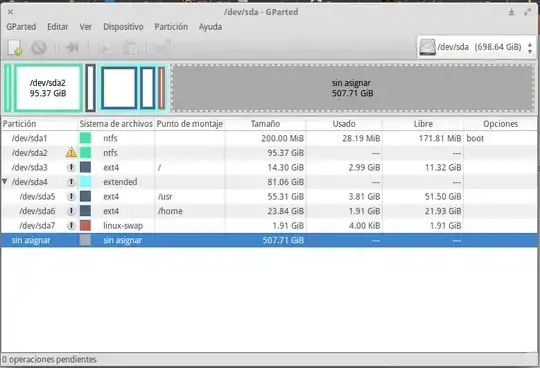Click the device selector up/down arrows
540x368 pixels.
coord(530,48)
